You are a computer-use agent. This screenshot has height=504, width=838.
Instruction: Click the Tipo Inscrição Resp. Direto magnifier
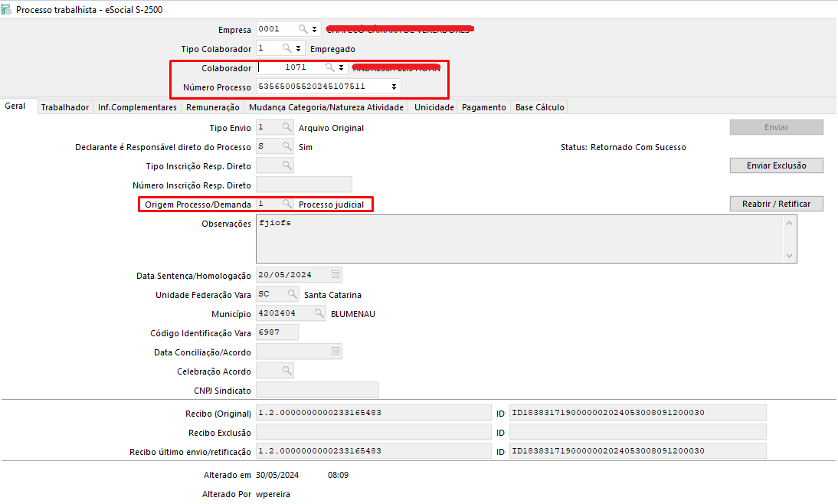pyautogui.click(x=287, y=165)
